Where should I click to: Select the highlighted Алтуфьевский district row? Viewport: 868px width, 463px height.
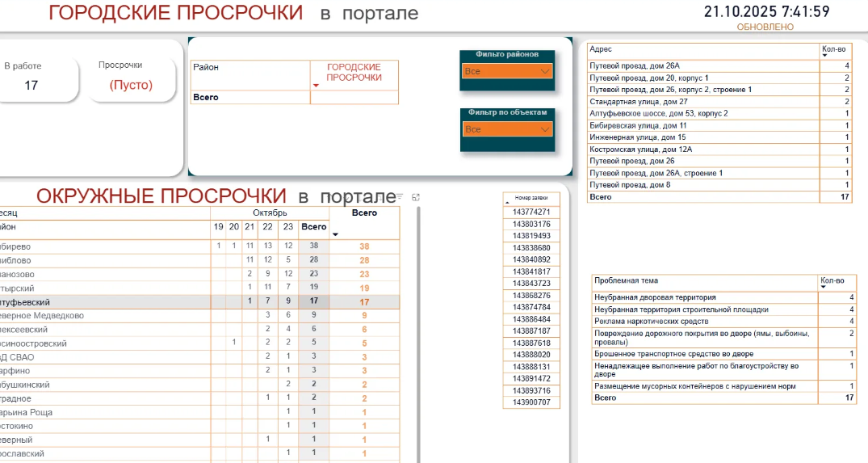click(199, 302)
